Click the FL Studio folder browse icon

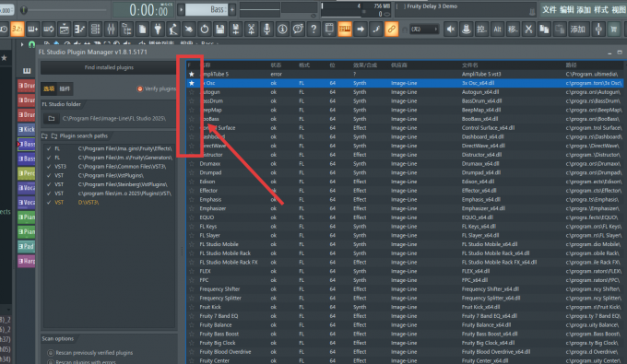click(x=52, y=119)
